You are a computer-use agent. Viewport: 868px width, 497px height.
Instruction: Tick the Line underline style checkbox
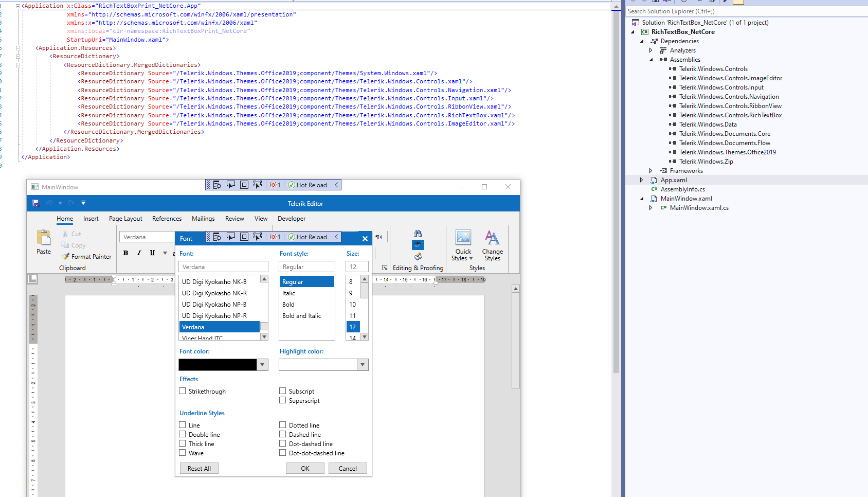[x=182, y=425]
